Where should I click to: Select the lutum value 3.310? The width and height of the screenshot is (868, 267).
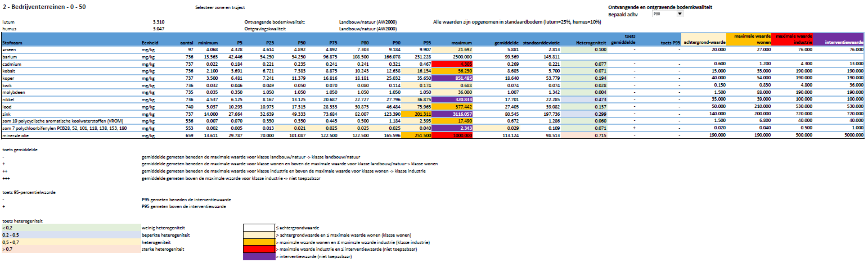click(159, 21)
